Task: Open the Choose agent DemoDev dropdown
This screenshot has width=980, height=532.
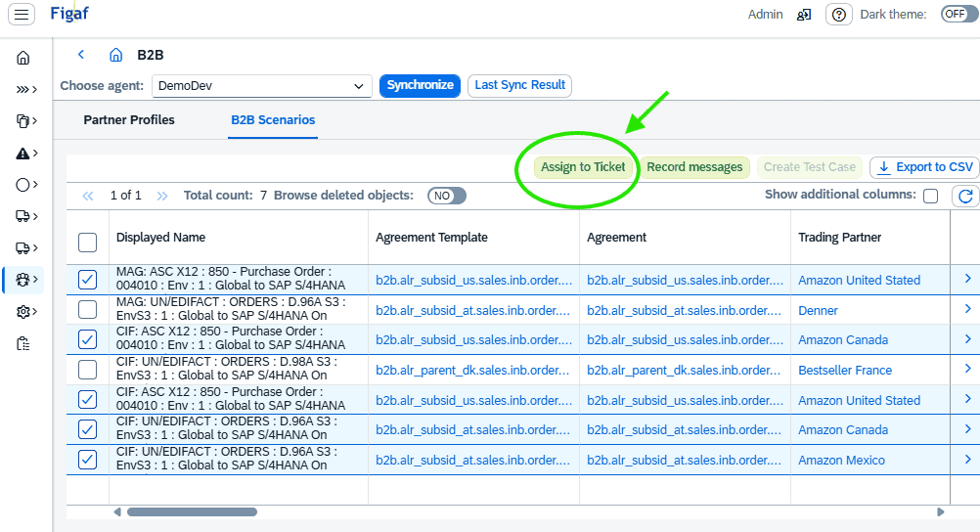Action: tap(262, 86)
